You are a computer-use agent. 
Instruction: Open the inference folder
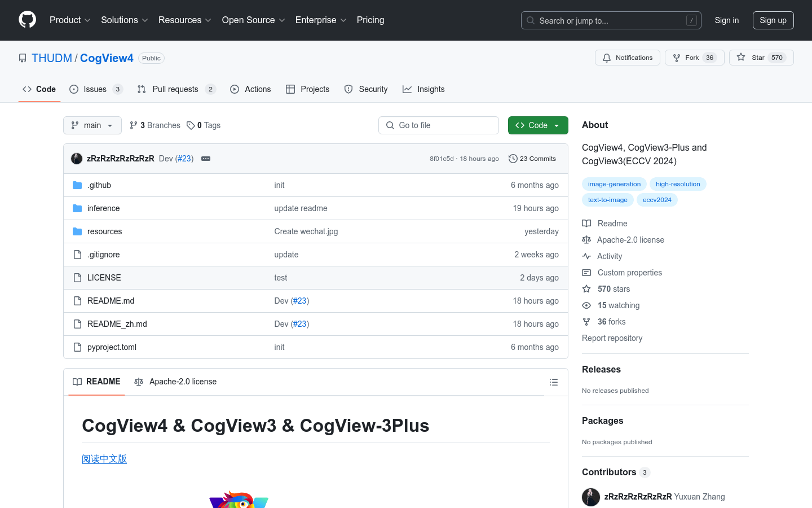(x=104, y=208)
